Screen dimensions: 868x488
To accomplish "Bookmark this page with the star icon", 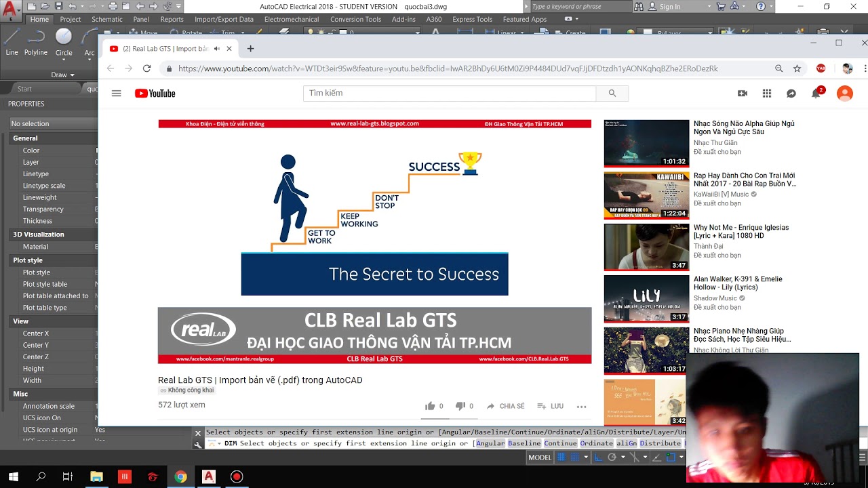I will 797,68.
